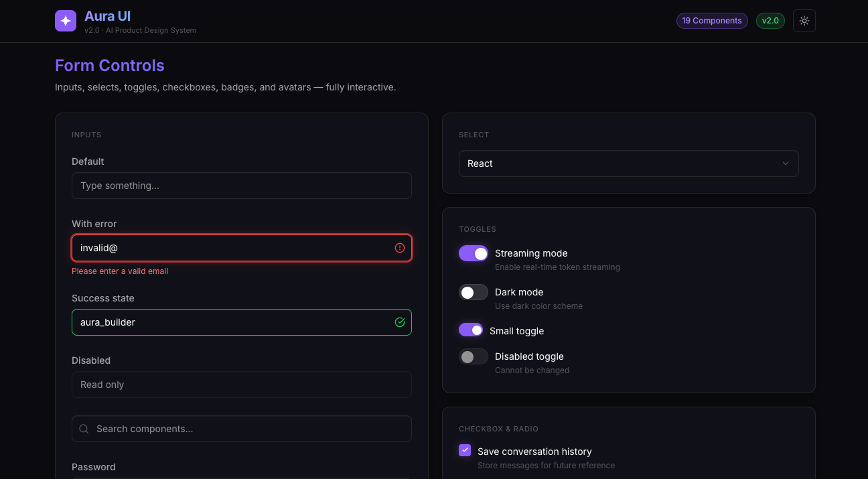The height and width of the screenshot is (479, 868).
Task: Focus the Search components field
Action: (248, 429)
